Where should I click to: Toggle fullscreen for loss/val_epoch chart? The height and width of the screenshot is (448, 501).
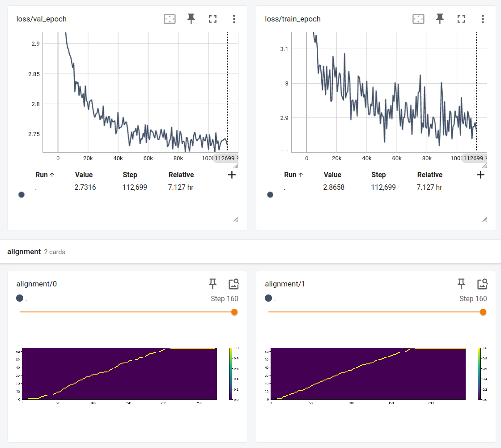pos(212,19)
